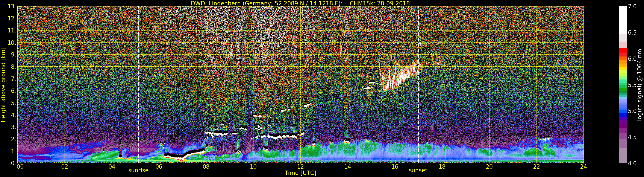Click height axis tick label '7.'
644x177 pixels.
tap(13, 79)
